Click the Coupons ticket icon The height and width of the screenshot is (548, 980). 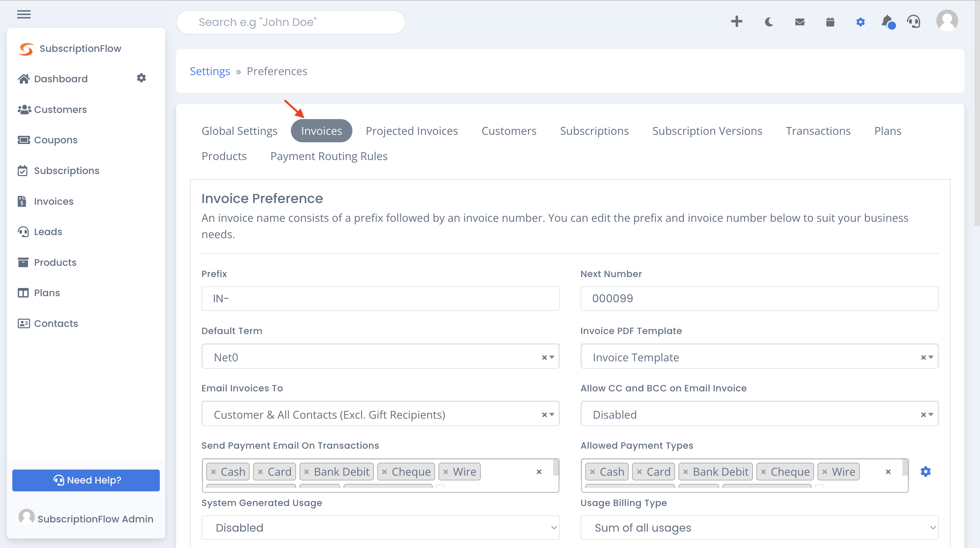24,140
